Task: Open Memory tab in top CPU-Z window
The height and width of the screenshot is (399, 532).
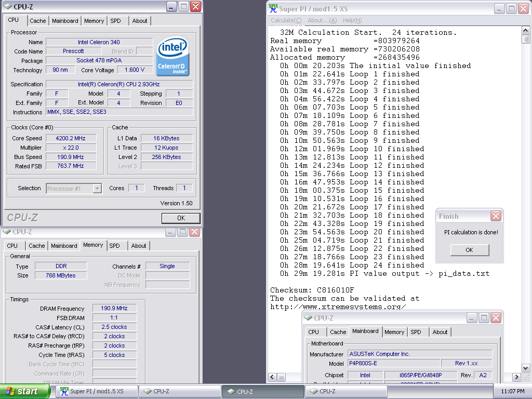Action: pyautogui.click(x=94, y=21)
